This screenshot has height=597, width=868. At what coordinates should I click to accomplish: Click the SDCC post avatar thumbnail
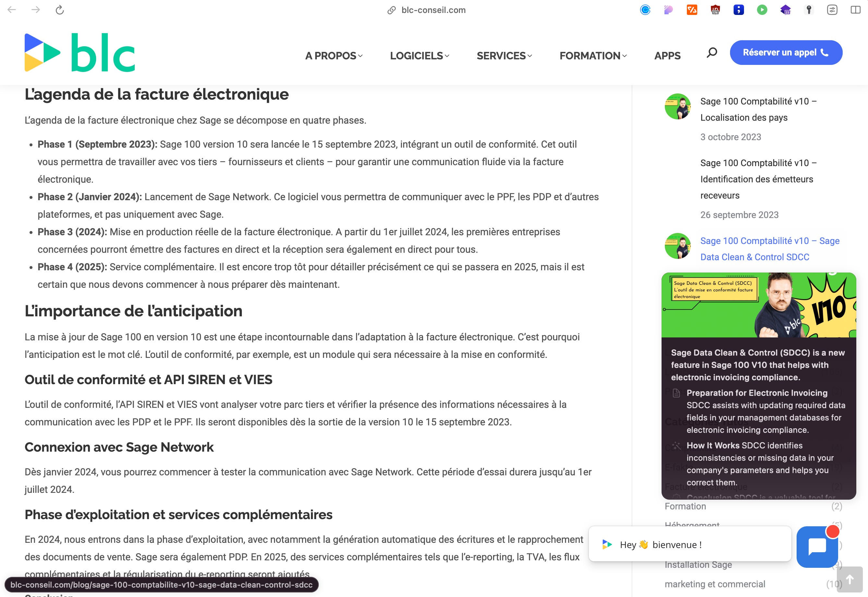coord(677,246)
